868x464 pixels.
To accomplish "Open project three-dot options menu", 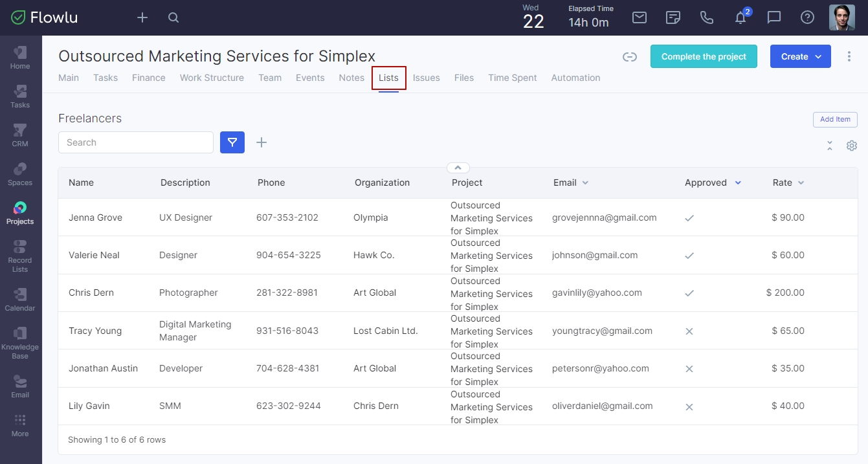I will (849, 56).
